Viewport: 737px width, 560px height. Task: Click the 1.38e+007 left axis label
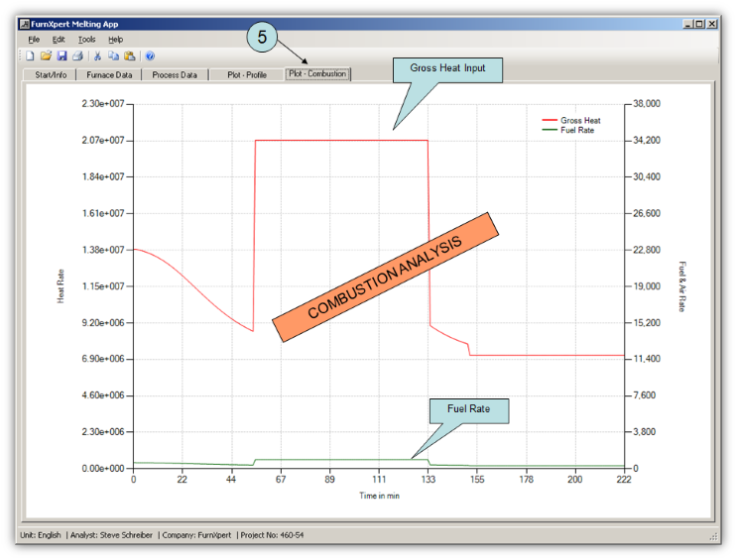103,250
